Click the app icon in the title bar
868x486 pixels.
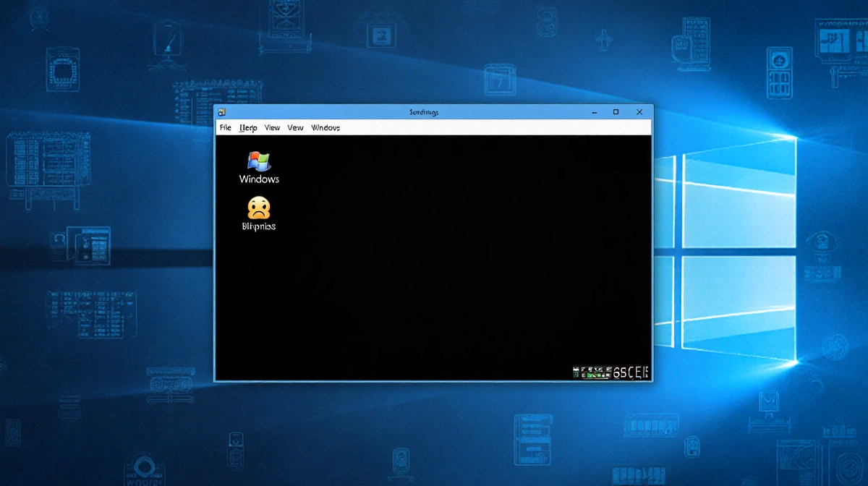pos(221,112)
